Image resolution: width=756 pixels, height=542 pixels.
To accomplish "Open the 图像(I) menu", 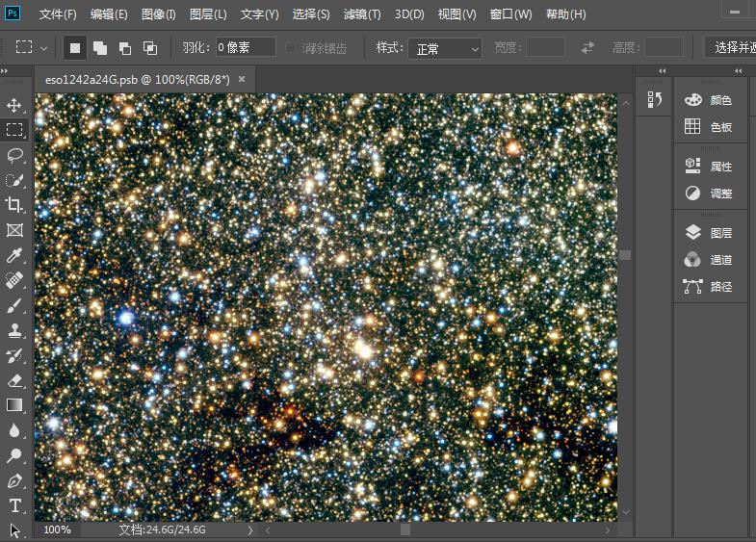I will pos(159,14).
